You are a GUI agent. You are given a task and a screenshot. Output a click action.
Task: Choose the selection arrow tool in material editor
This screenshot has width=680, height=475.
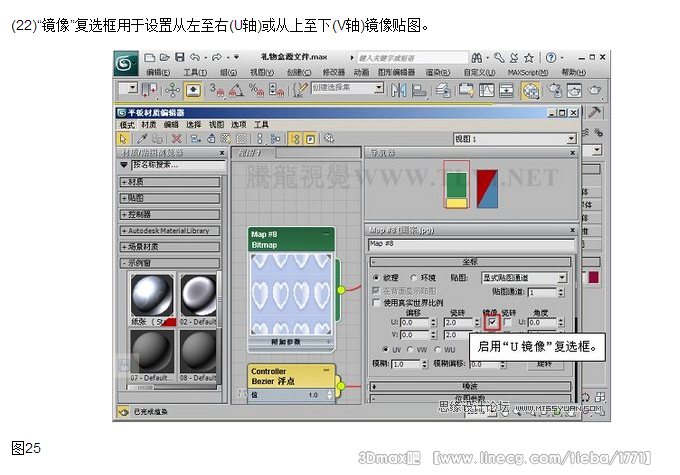tap(123, 139)
